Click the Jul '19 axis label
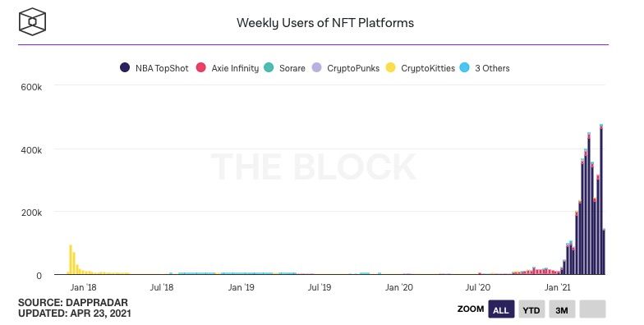 319,287
